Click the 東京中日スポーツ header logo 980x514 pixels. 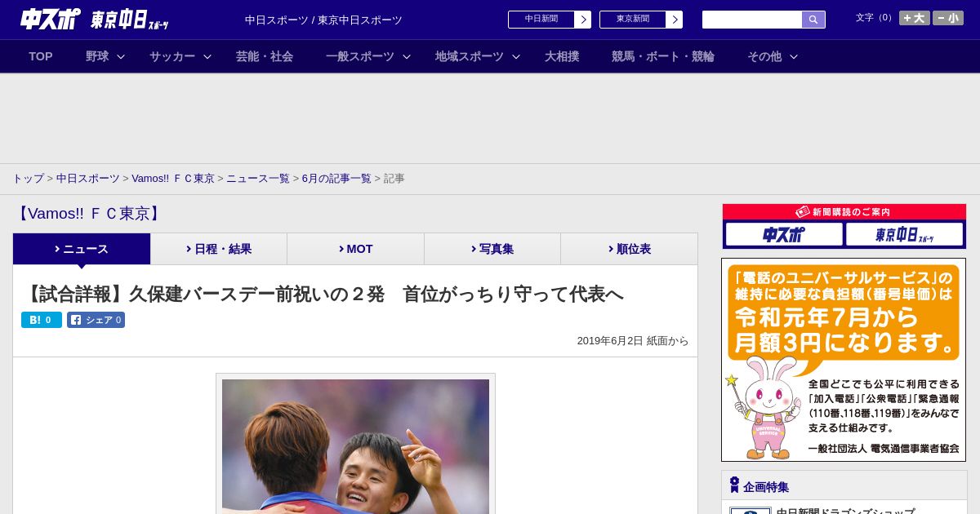(129, 20)
